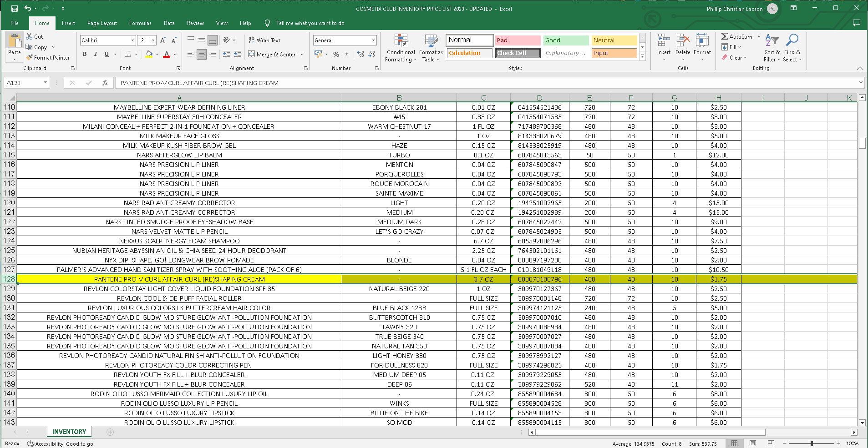Open the Sort & Filter menu
The image size is (868, 448).
pos(772,48)
